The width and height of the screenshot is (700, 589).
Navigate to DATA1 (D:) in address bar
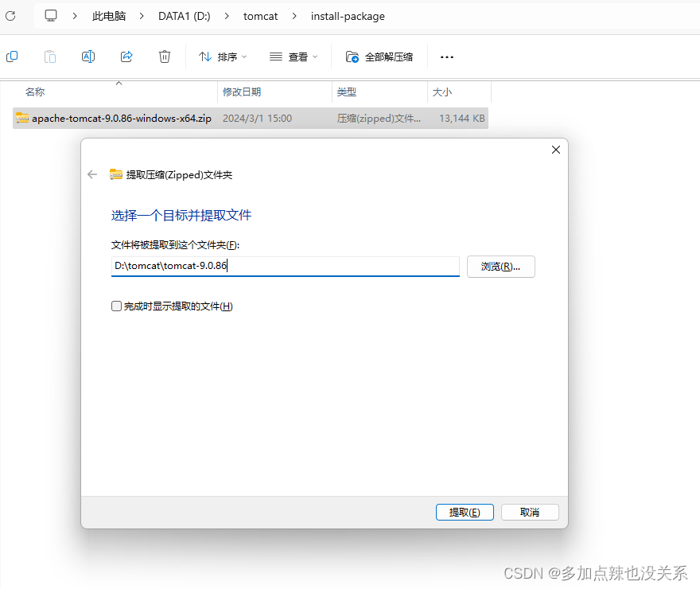(x=185, y=16)
